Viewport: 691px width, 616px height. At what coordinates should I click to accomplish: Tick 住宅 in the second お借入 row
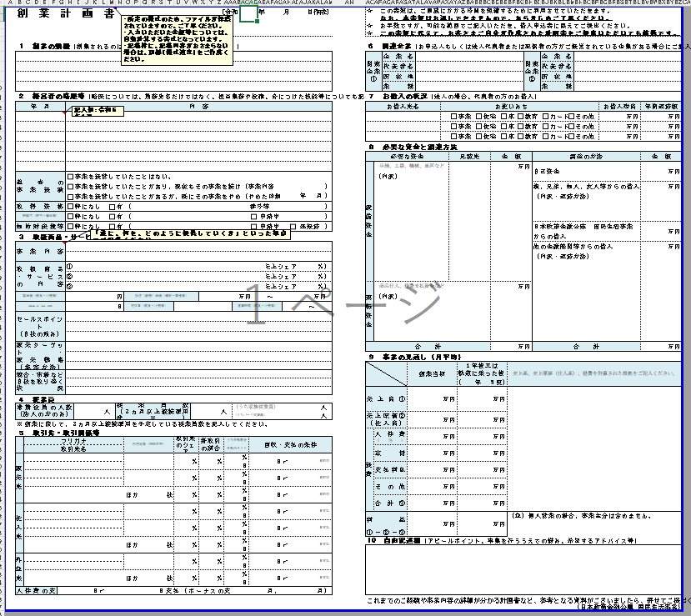(x=478, y=127)
